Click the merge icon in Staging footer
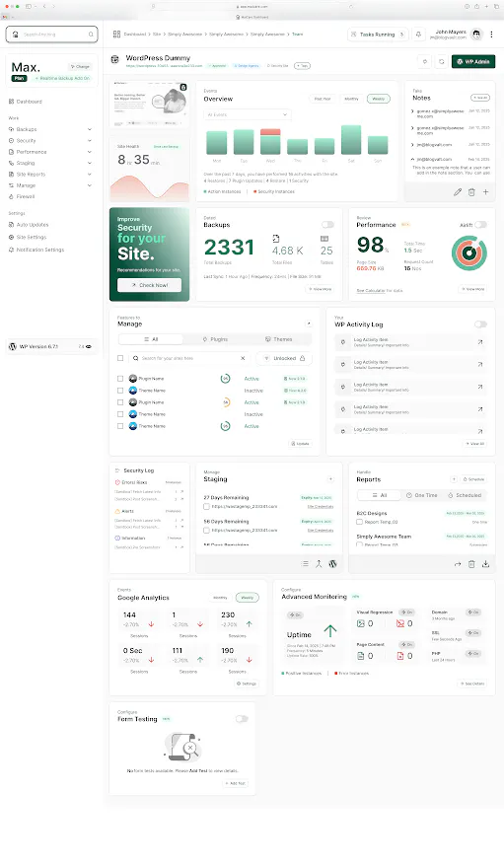The image size is (504, 864). tap(319, 564)
